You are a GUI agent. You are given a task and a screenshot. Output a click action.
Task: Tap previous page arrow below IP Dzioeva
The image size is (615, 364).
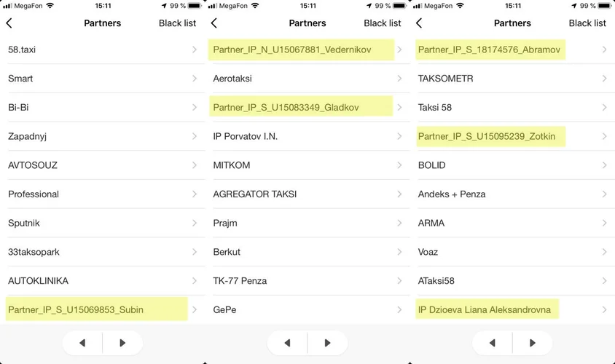point(493,343)
